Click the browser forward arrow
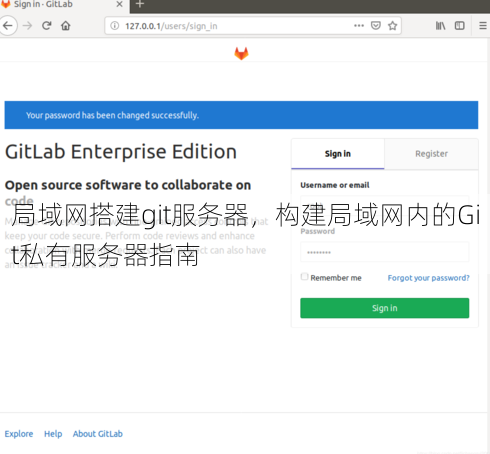Screen dimensions: 490x454 [28, 26]
